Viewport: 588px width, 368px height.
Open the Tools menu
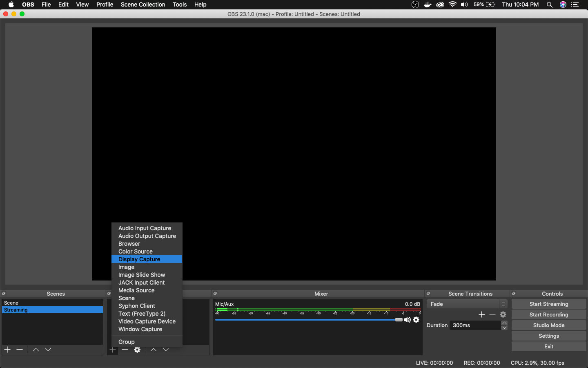pos(180,4)
